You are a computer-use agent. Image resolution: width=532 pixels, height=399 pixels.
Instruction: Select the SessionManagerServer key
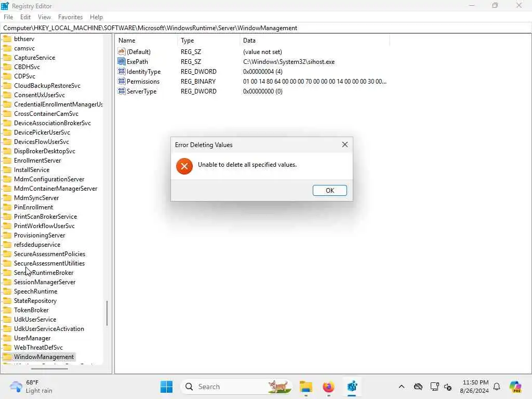click(x=45, y=282)
